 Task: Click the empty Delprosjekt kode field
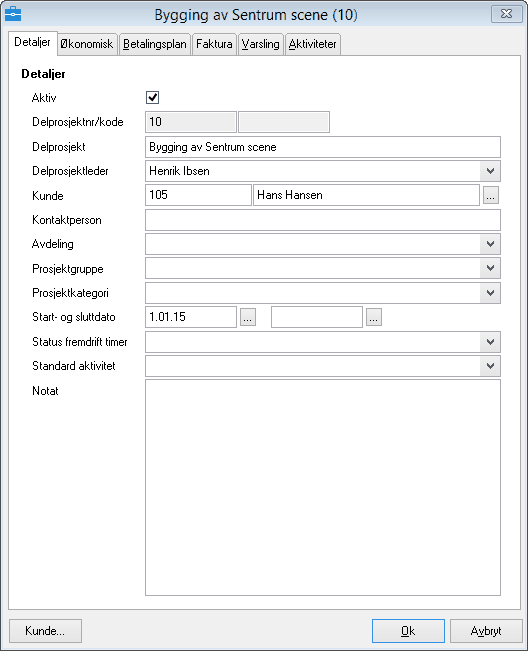coord(284,122)
